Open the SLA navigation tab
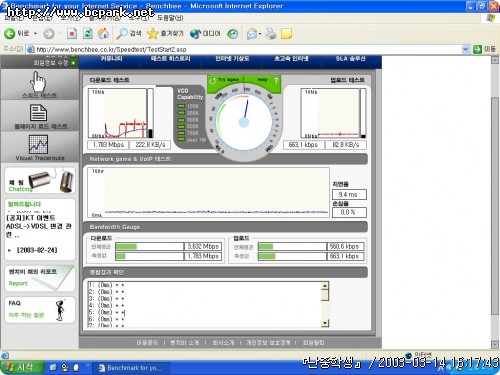This screenshot has height=375, width=500. coord(350,59)
